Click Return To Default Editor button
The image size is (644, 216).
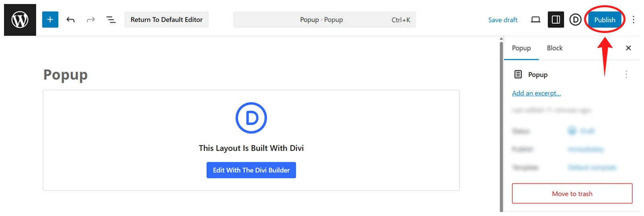coord(166,20)
